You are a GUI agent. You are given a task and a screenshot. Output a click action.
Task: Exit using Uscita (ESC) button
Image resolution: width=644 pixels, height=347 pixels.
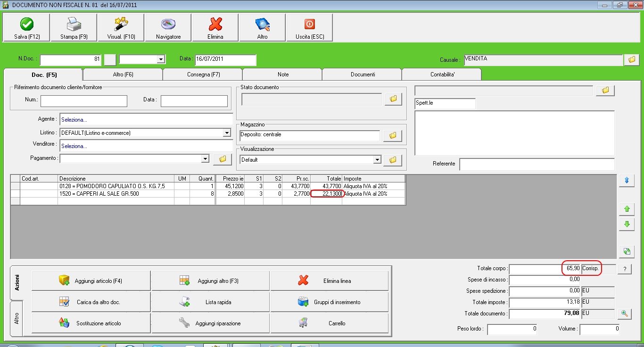310,25
